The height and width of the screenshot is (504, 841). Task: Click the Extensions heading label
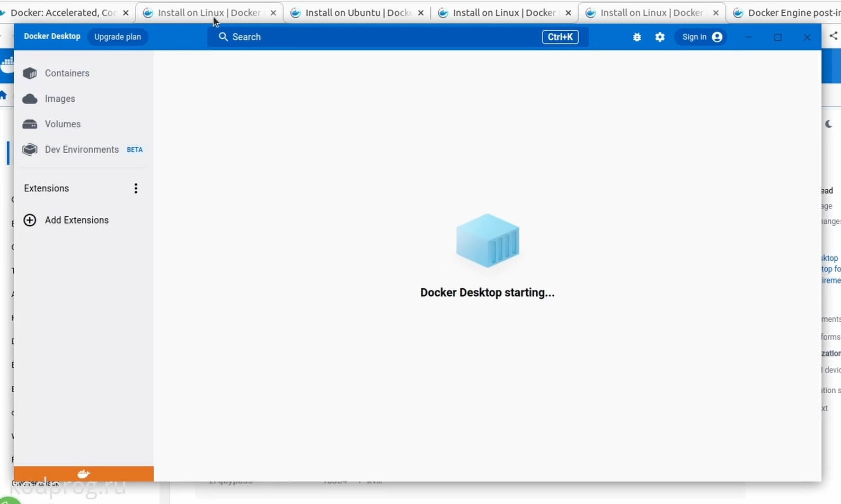47,188
